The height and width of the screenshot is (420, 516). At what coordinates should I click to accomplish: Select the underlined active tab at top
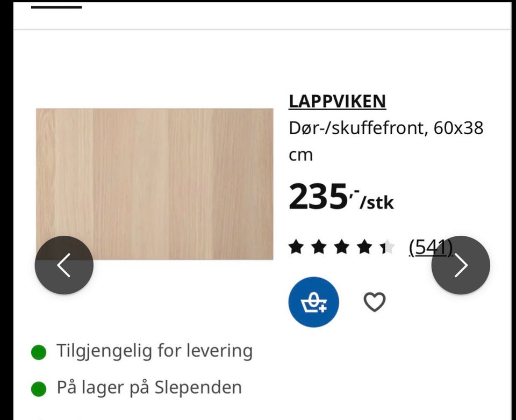[x=56, y=7]
